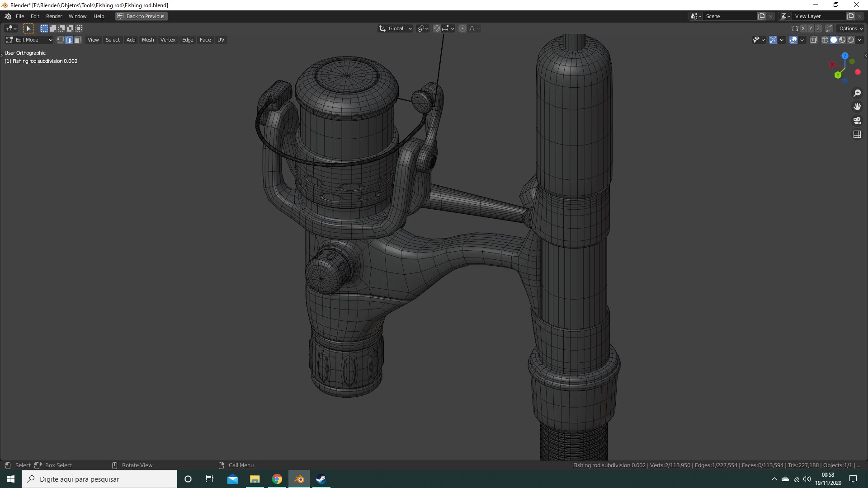
Task: Switch to Edge select mode
Action: [69, 40]
